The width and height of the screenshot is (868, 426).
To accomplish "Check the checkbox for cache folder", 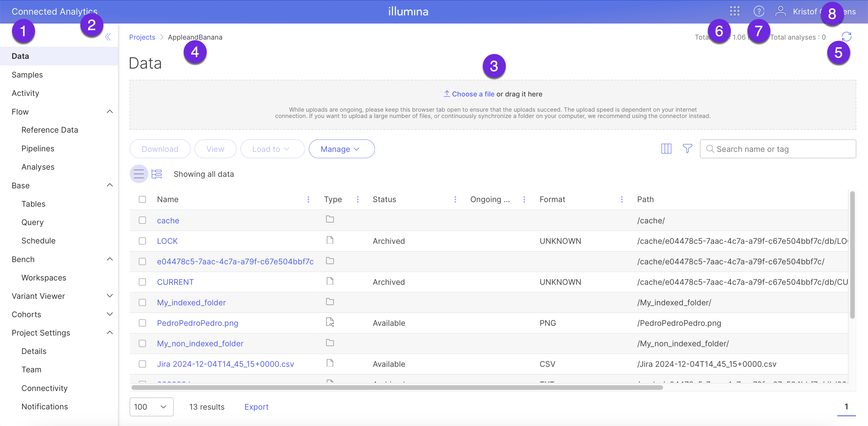I will pyautogui.click(x=142, y=220).
